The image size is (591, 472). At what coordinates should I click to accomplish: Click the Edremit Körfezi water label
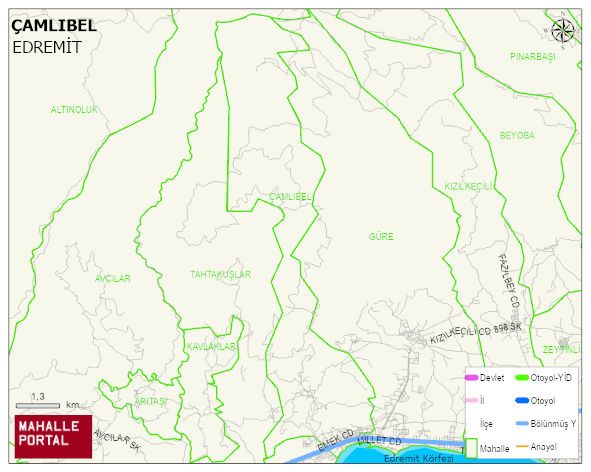418,458
